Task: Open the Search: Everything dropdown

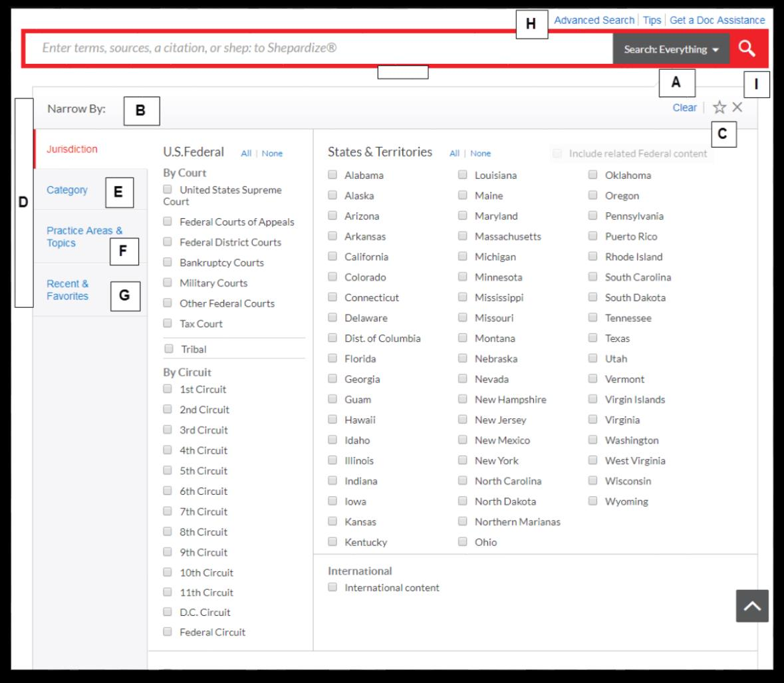Action: click(x=670, y=49)
